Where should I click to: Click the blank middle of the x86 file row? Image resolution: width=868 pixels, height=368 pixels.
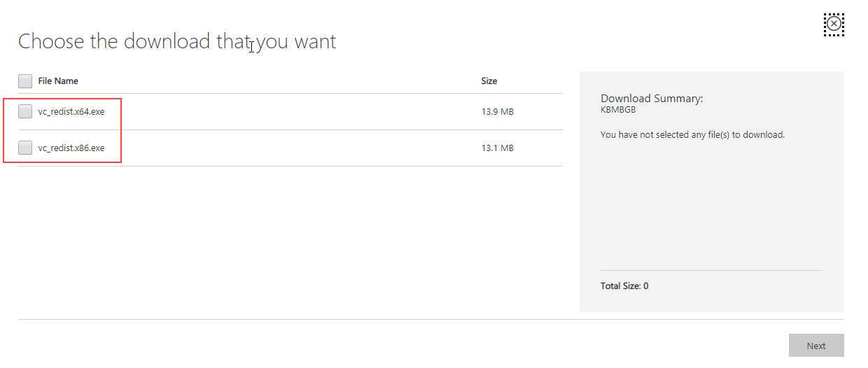[294, 148]
